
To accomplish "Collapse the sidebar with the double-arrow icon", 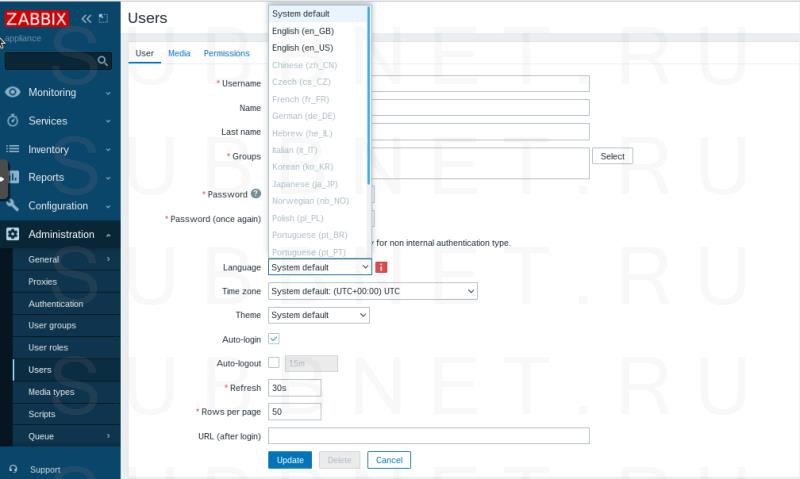I will coord(87,19).
